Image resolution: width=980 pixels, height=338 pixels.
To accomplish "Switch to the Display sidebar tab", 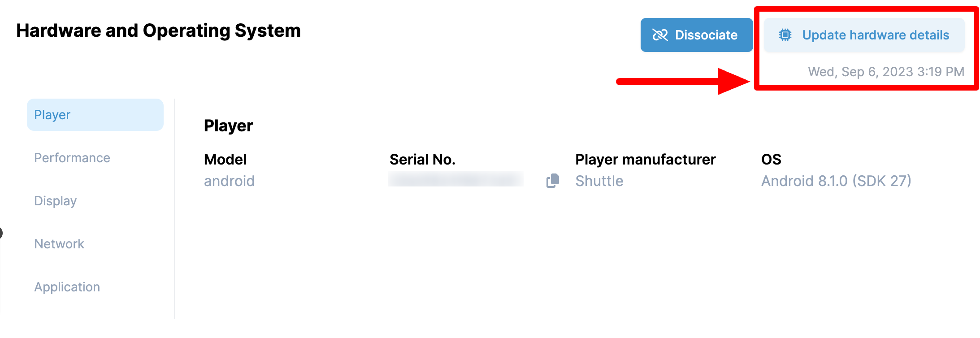I will pos(56,201).
